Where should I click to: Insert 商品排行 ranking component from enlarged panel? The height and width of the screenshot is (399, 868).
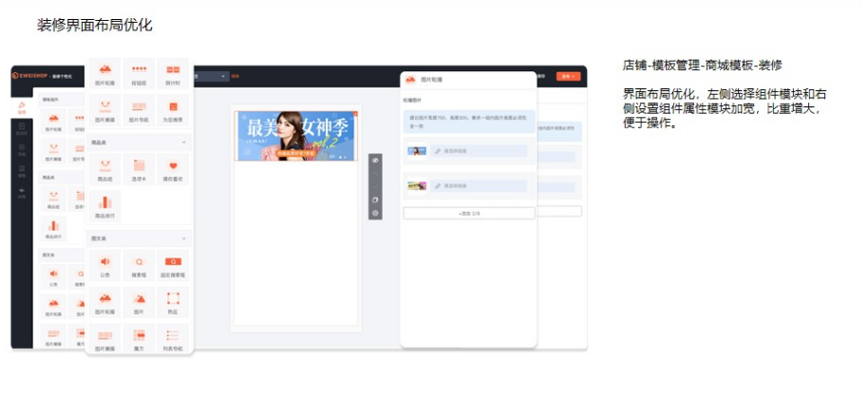105,206
